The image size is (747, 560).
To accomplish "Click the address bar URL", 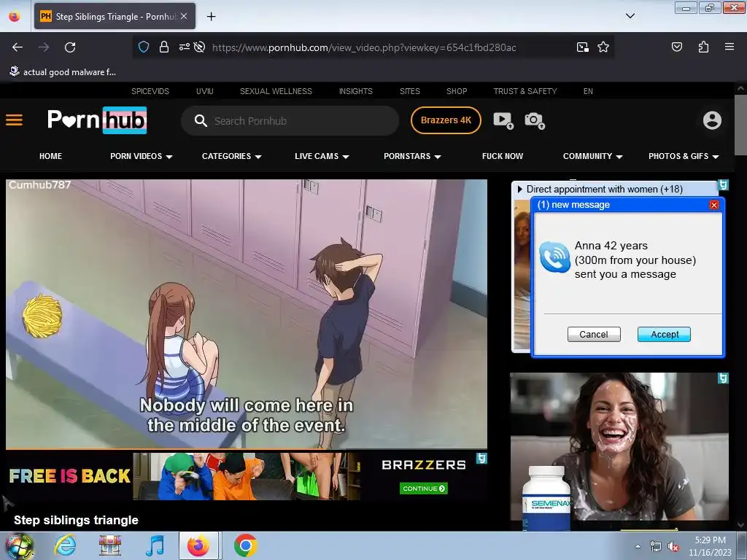I will click(x=364, y=47).
